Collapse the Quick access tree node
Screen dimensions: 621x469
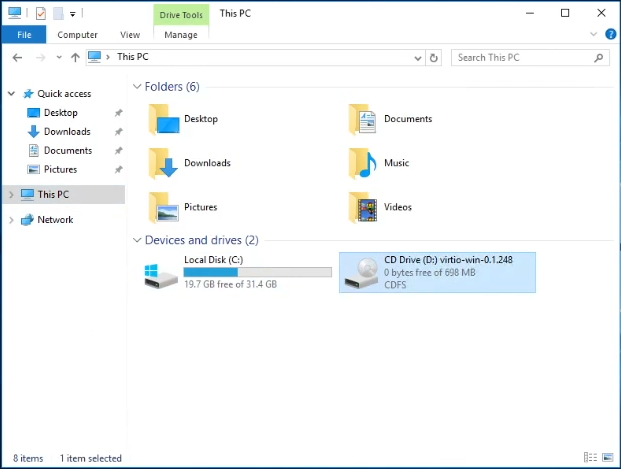point(11,94)
